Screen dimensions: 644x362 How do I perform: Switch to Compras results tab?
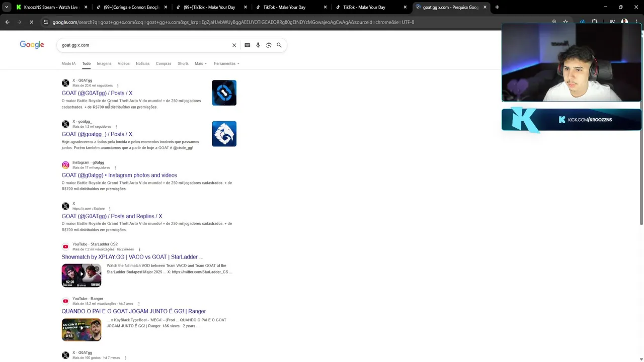click(x=164, y=64)
